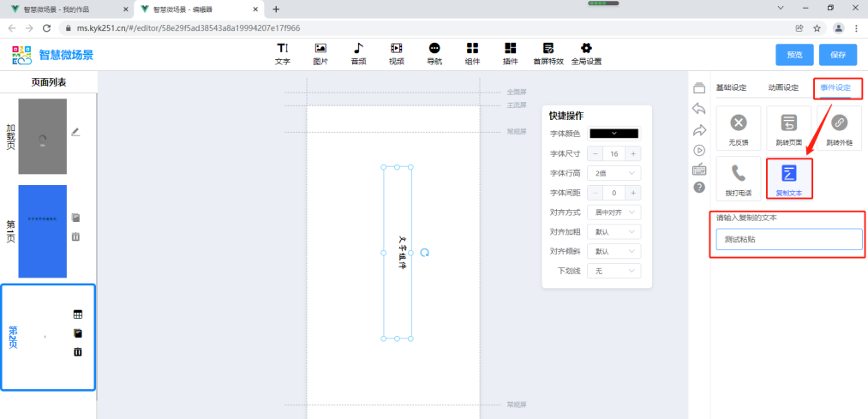This screenshot has height=419, width=868.
Task: Open the 组件 components menu
Action: (472, 53)
